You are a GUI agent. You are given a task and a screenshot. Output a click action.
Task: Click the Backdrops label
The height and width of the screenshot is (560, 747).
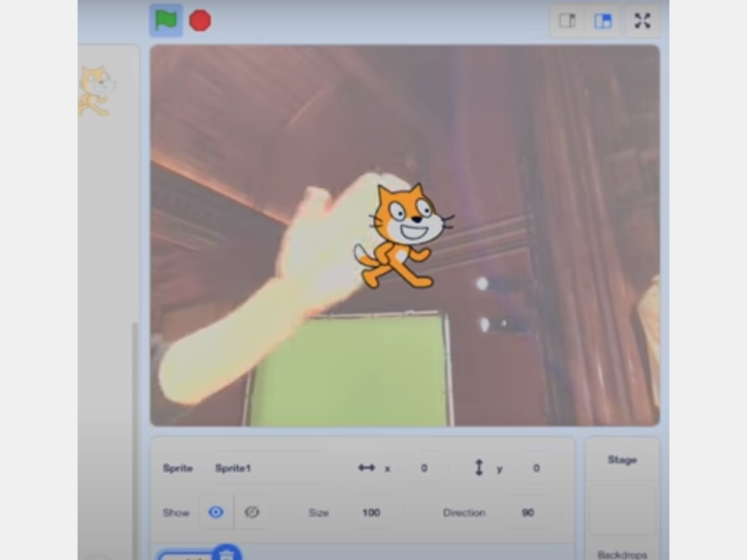pyautogui.click(x=622, y=555)
